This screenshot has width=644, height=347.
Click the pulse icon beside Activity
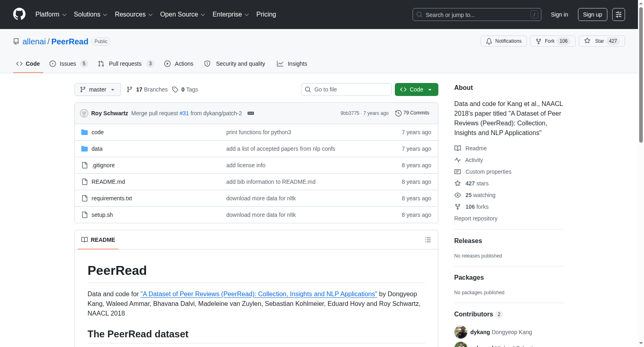click(458, 160)
